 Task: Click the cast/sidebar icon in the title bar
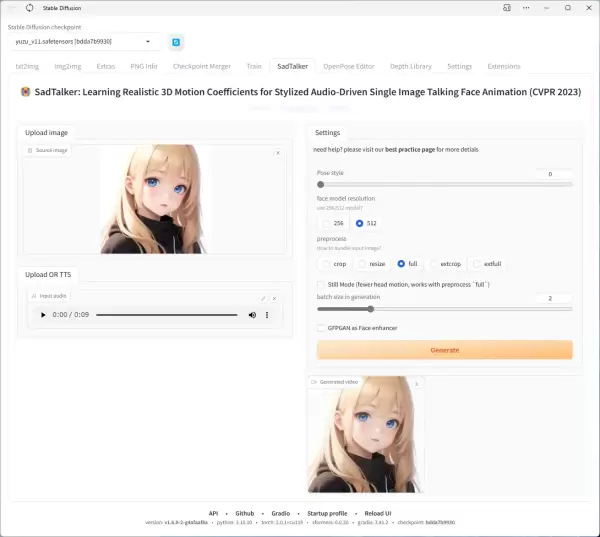click(507, 8)
